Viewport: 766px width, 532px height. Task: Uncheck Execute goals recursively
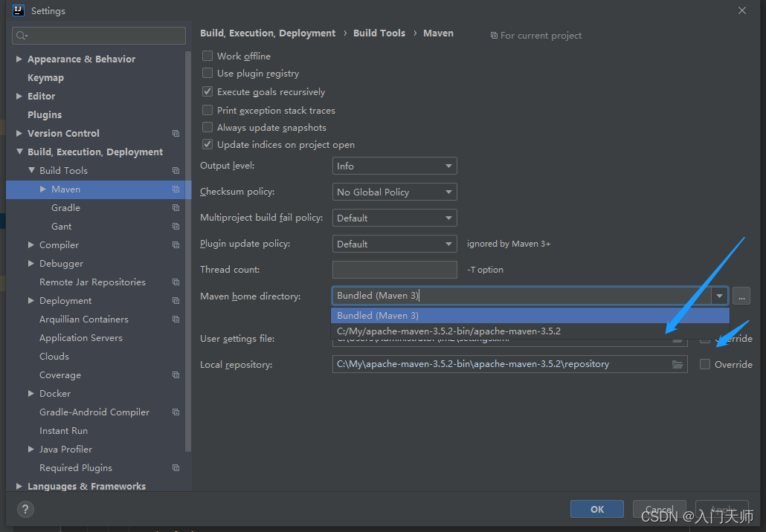point(207,91)
